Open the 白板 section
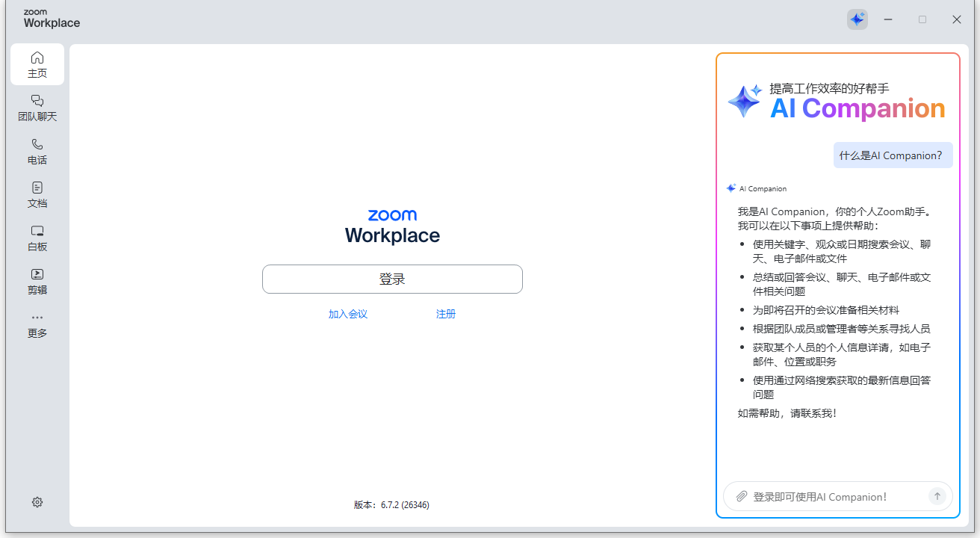Viewport: 980px width, 538px height. click(x=37, y=238)
